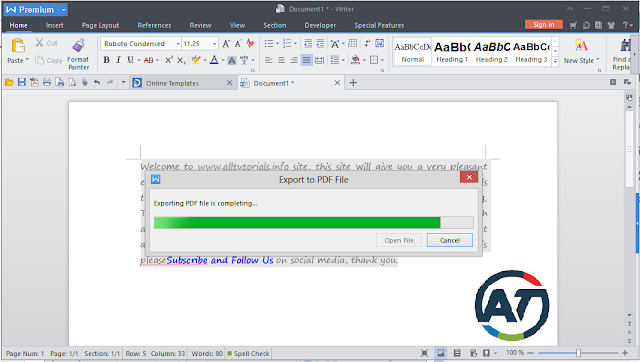
Task: Click the zoom out minus button
Action: pyautogui.click(x=531, y=353)
